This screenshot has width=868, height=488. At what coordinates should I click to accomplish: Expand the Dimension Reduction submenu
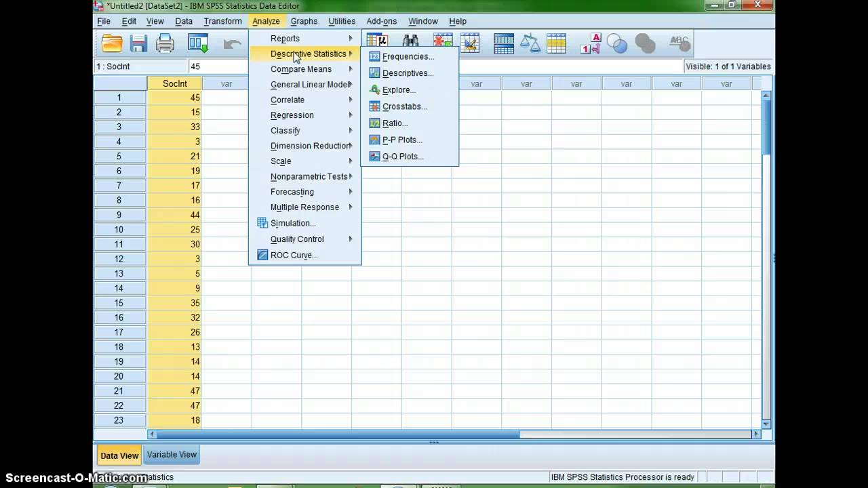coord(305,146)
